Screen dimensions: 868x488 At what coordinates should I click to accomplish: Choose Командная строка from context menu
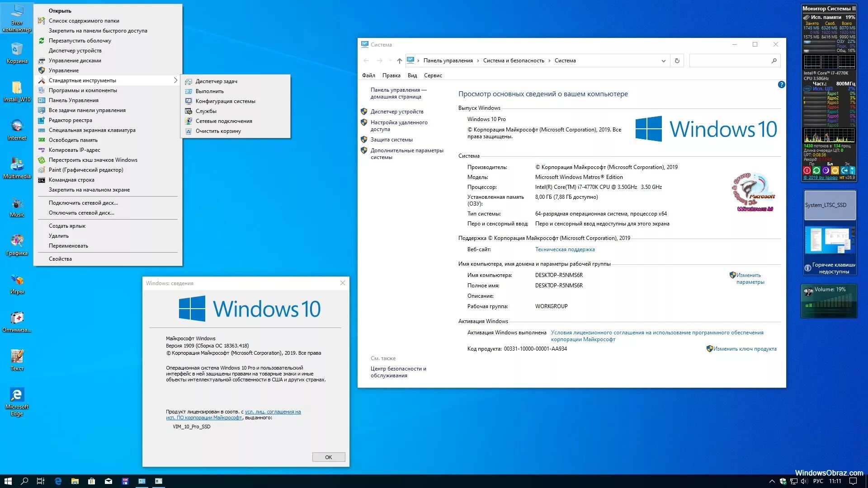[x=108, y=180]
